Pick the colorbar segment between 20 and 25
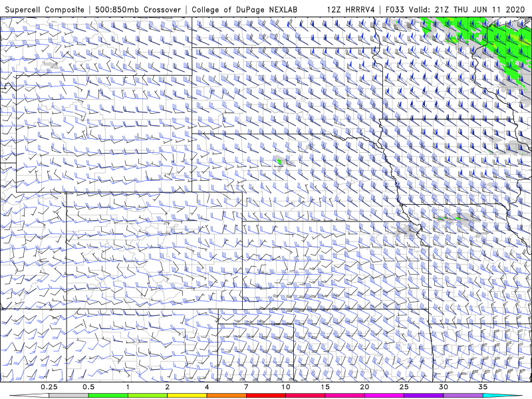 click(x=384, y=396)
